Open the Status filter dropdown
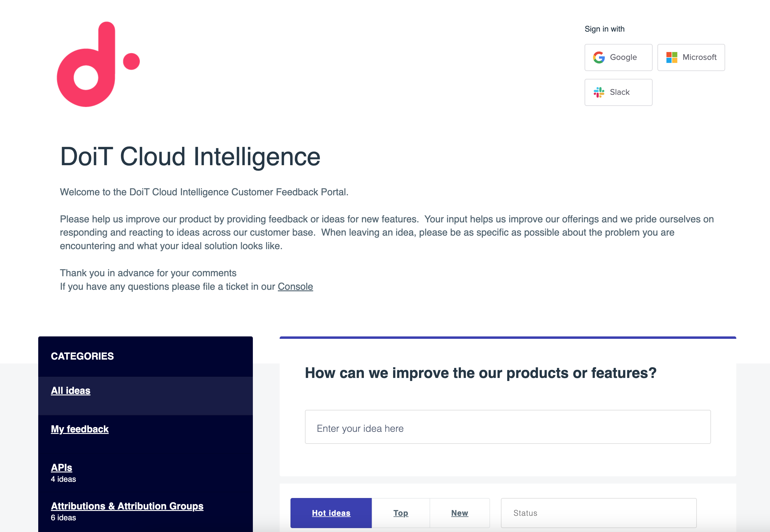 tap(598, 513)
